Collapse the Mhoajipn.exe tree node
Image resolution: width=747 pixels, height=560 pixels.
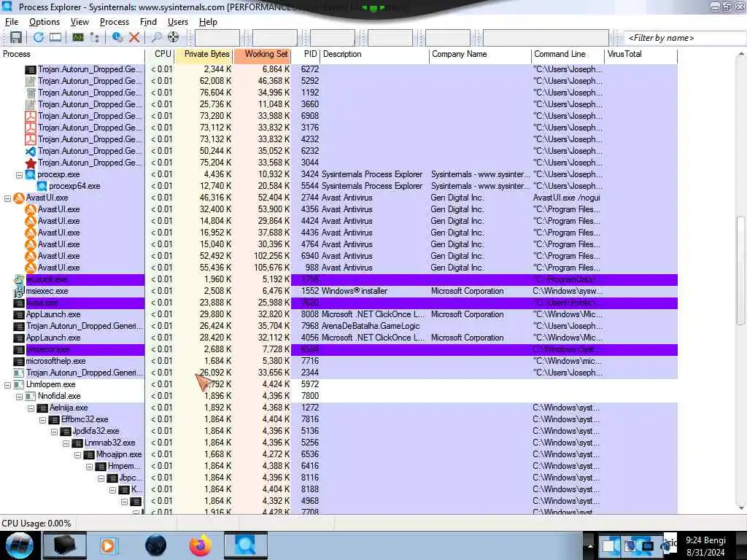click(x=77, y=455)
